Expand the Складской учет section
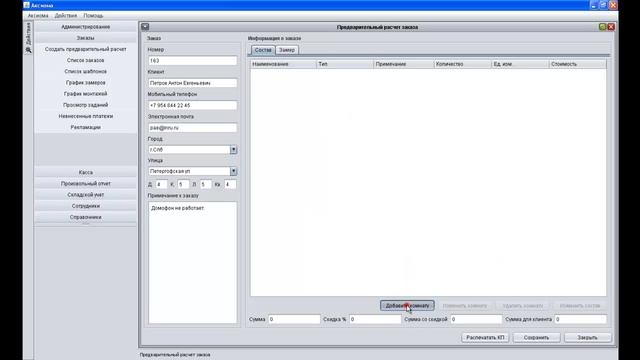Viewport: 640px width, 360px height. click(86, 195)
